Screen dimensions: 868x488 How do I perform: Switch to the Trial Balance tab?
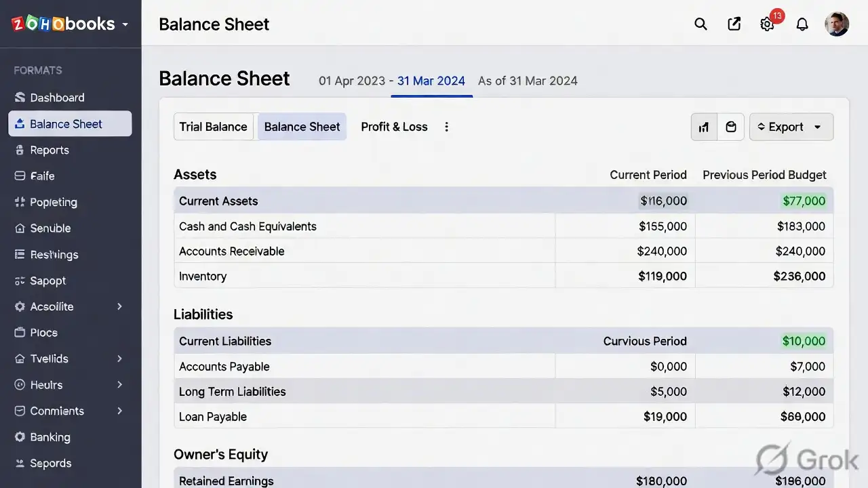[x=213, y=127]
